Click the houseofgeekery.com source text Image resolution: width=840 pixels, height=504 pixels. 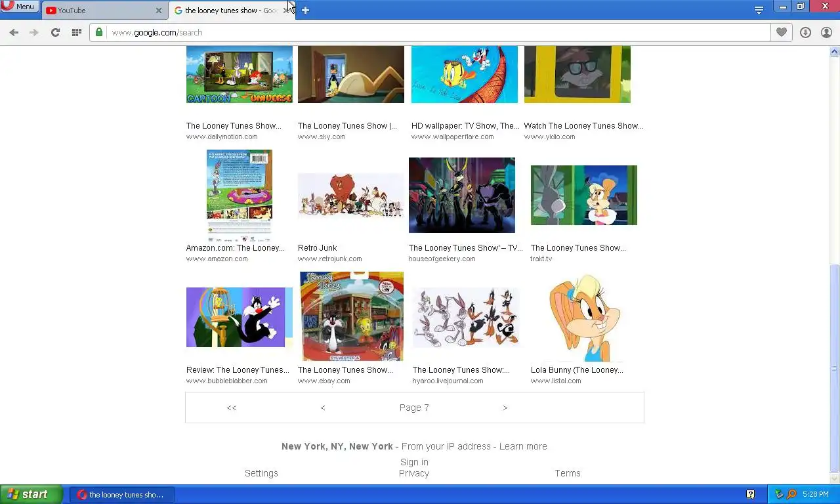[x=442, y=259]
